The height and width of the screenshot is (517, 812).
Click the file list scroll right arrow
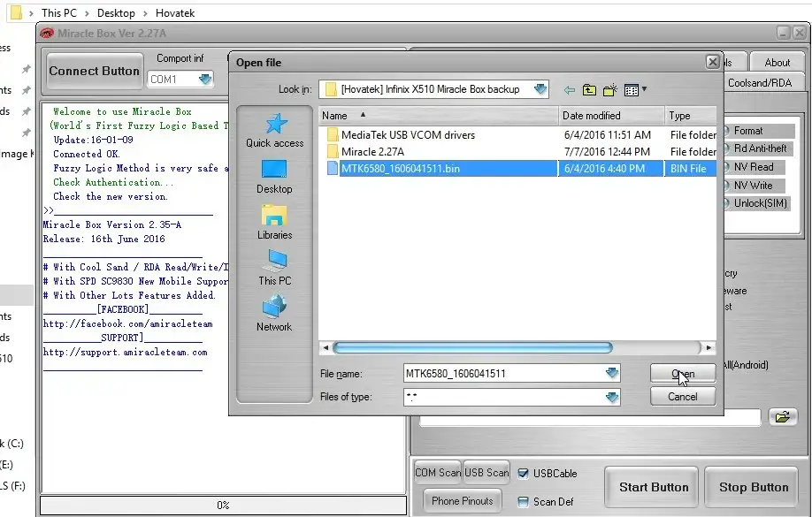click(709, 348)
